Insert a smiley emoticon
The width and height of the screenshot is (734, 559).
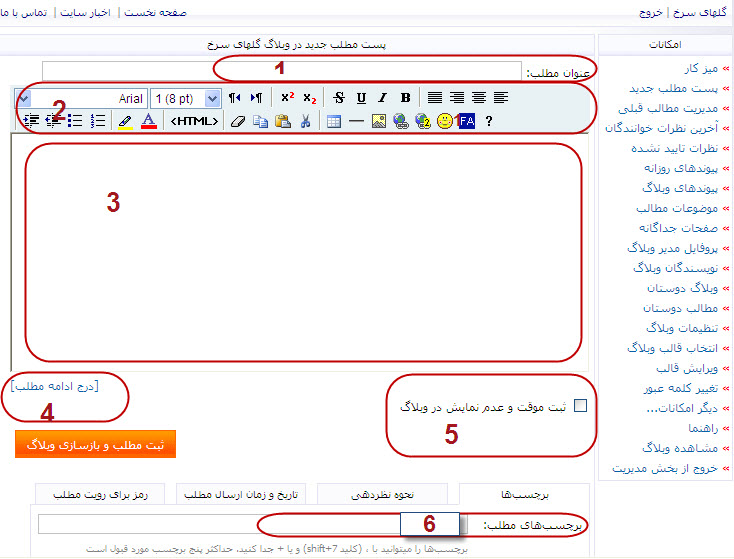pos(445,121)
